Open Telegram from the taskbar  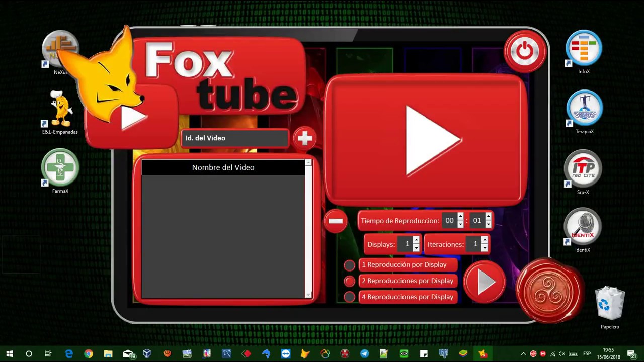(x=364, y=354)
